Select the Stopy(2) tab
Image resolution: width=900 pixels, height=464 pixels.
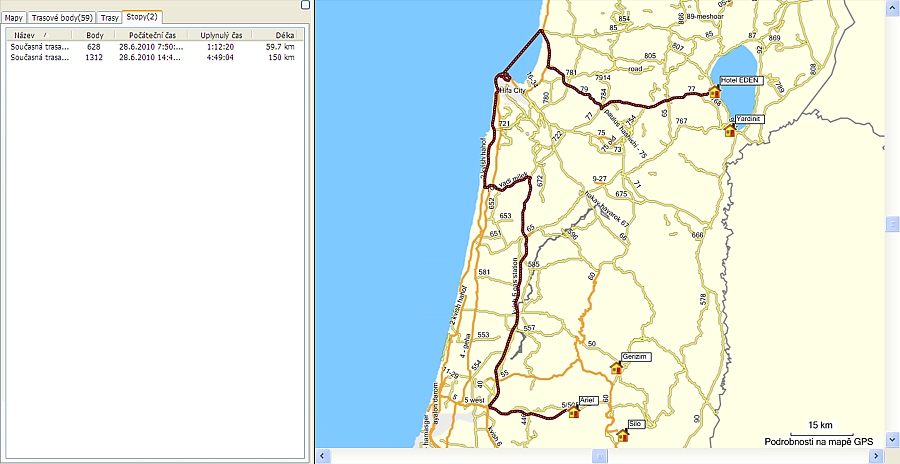pos(142,17)
